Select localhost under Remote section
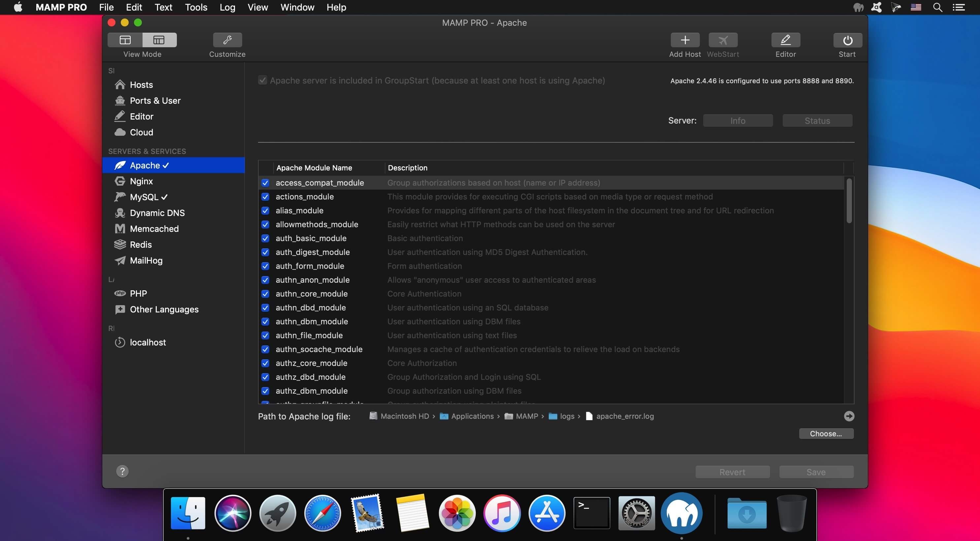Screen dimensions: 980x541 [x=147, y=342]
